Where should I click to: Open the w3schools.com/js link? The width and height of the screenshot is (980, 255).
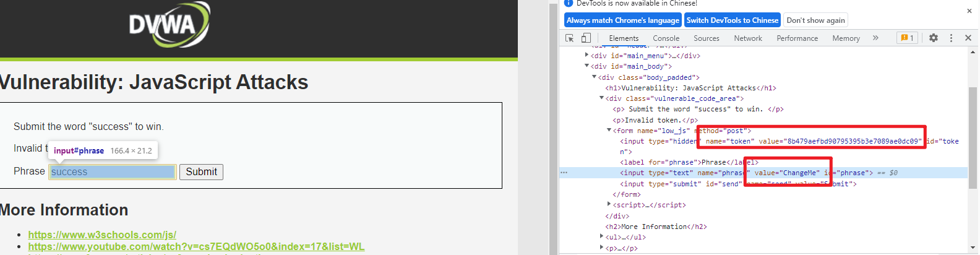(x=102, y=235)
